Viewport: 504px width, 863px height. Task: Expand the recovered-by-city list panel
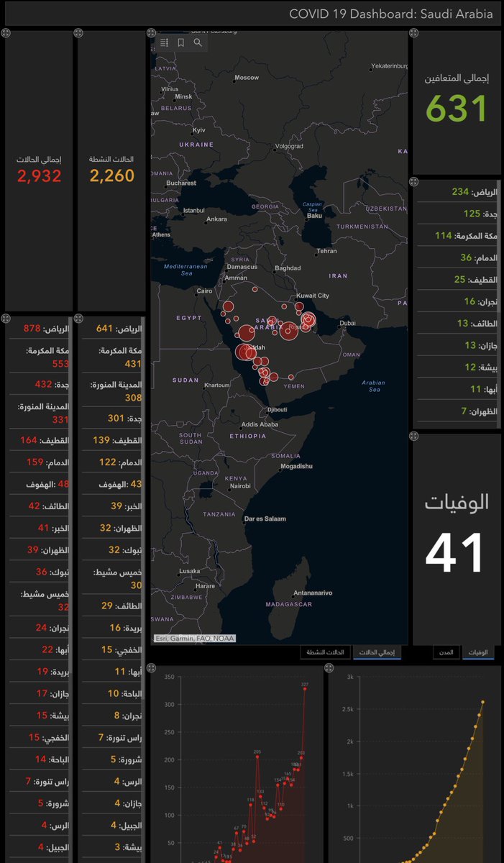414,182
